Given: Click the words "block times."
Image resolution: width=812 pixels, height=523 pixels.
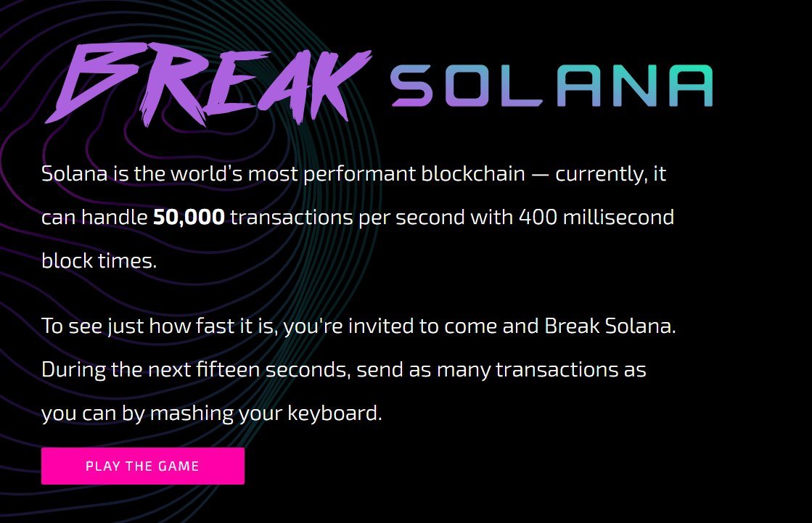Looking at the screenshot, I should coord(99,260).
